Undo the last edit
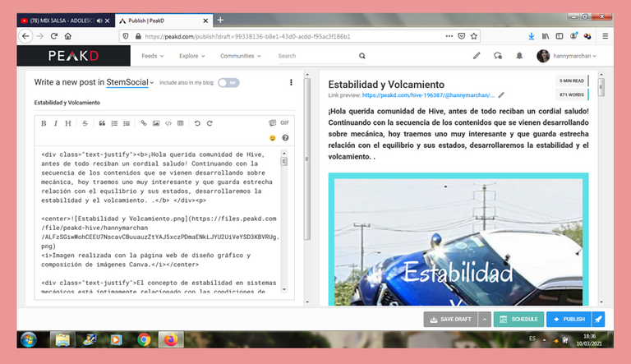Screen dimensions: 631x364 click(x=197, y=123)
